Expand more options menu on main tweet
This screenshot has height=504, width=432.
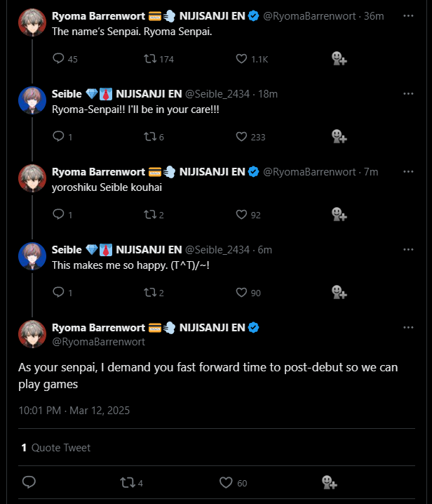(x=408, y=327)
